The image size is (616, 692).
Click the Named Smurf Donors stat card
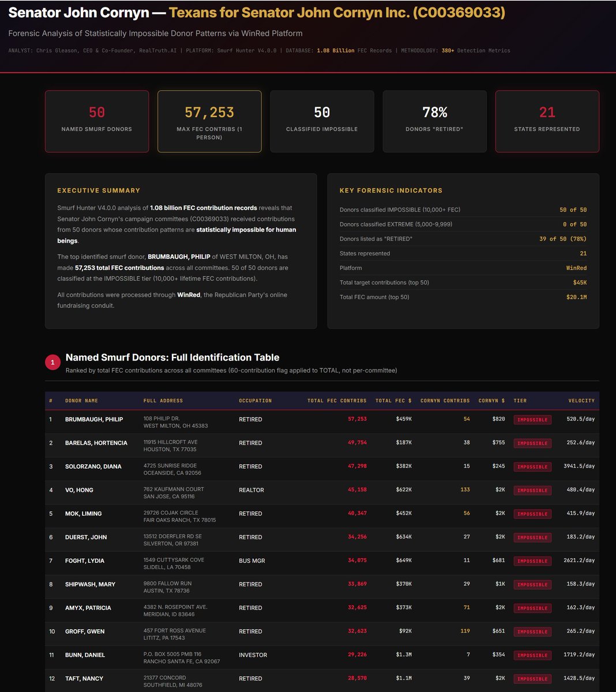click(97, 121)
